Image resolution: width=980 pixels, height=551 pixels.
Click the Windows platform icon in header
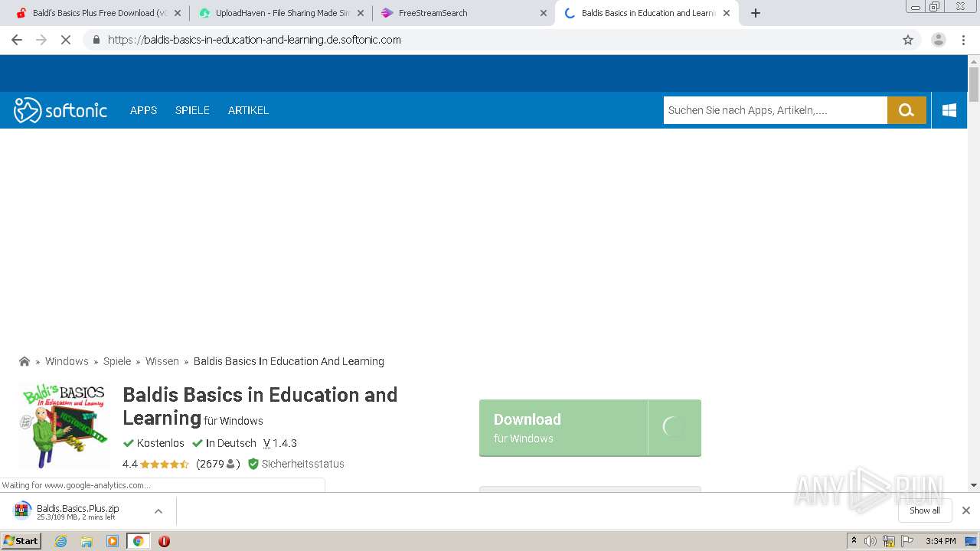coord(949,110)
